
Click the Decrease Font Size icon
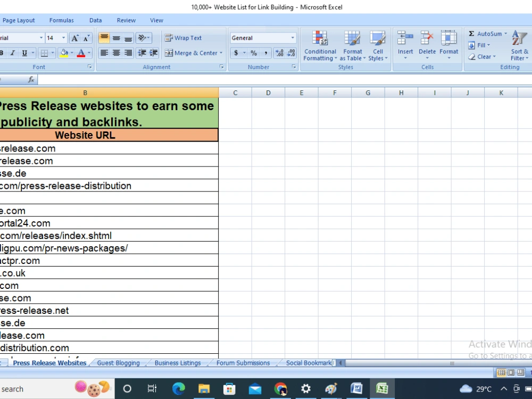(x=86, y=38)
